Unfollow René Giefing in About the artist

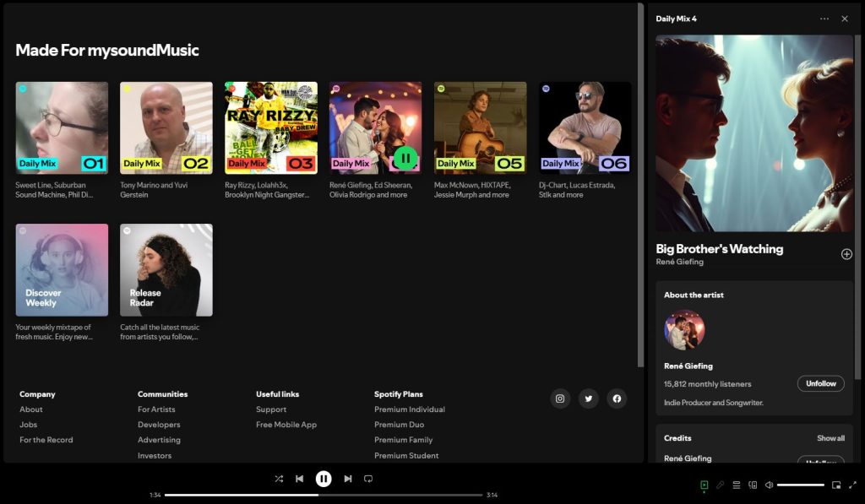coord(820,383)
